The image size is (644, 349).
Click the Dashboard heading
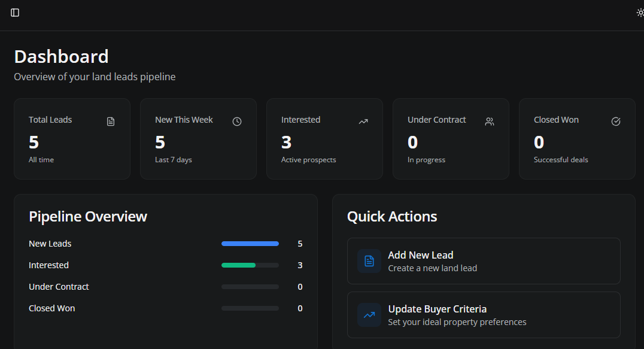pyautogui.click(x=61, y=56)
